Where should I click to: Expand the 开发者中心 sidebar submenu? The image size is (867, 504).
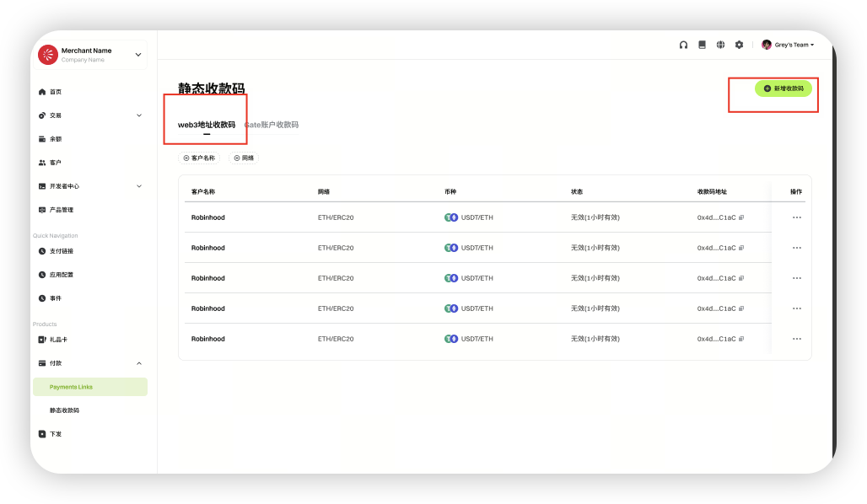pos(139,186)
